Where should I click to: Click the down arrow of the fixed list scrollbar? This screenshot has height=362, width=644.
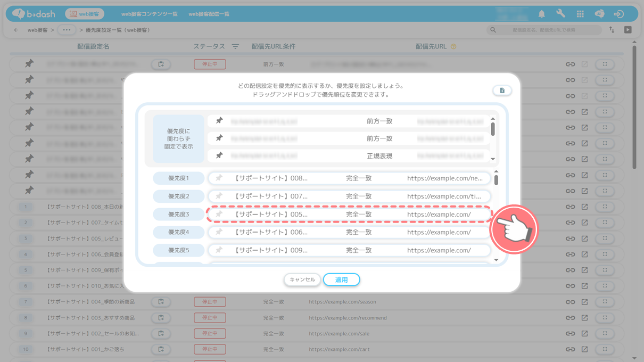point(493,159)
